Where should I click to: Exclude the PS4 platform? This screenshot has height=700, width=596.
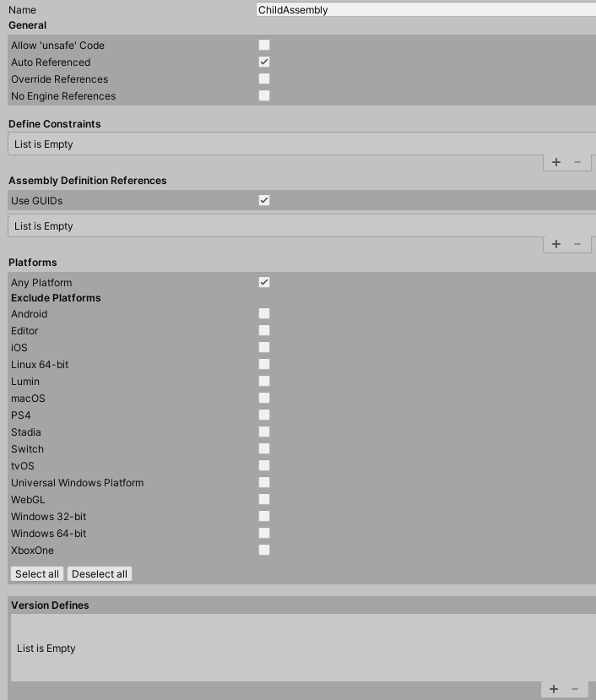[264, 415]
